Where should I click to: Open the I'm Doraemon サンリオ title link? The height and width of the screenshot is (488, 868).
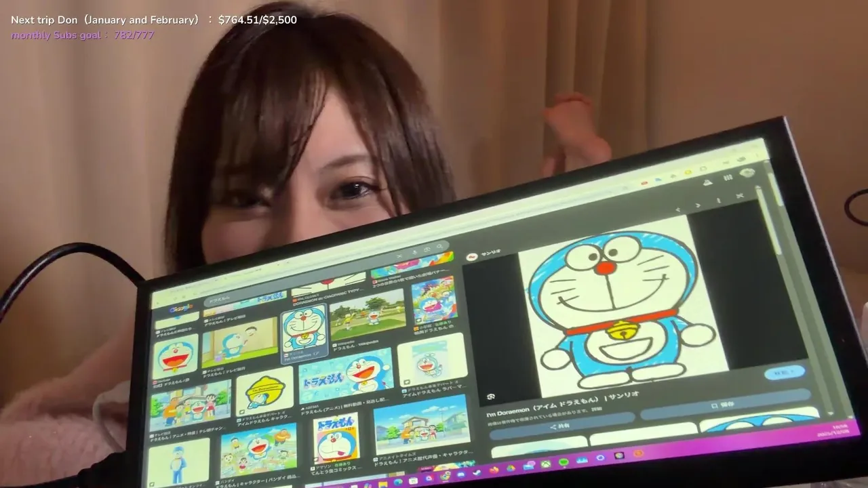(563, 403)
